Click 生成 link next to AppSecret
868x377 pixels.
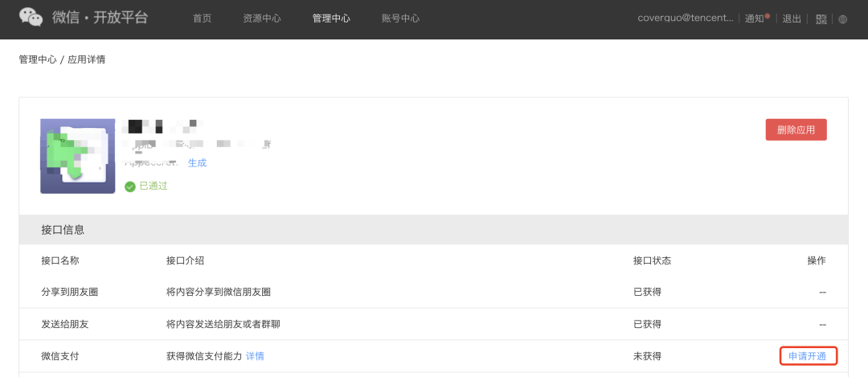(x=197, y=163)
